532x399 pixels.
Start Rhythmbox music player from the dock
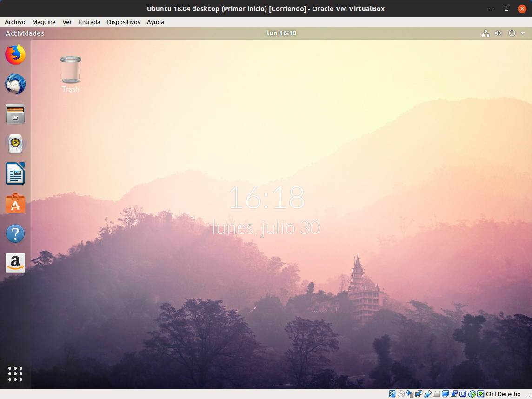[15, 144]
